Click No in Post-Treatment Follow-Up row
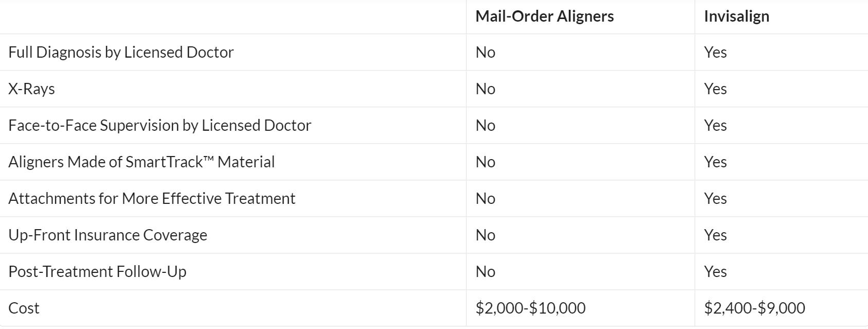The width and height of the screenshot is (868, 329). pos(485,272)
